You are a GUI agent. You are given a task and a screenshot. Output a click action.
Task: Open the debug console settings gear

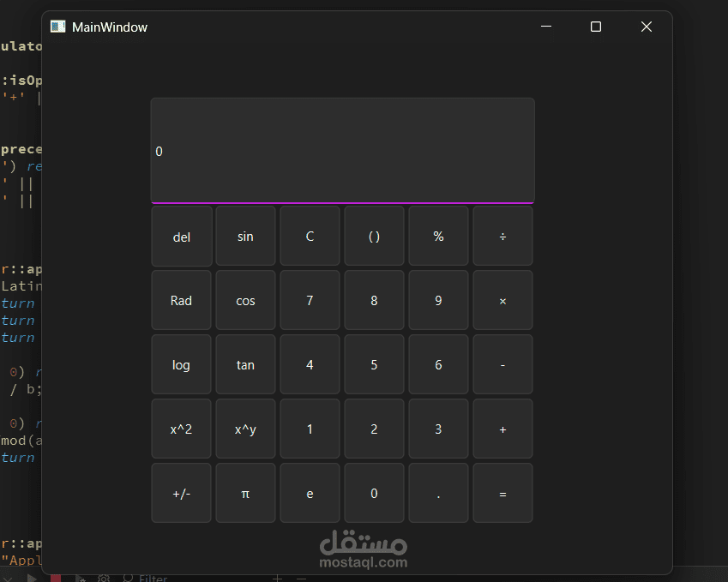(103, 578)
